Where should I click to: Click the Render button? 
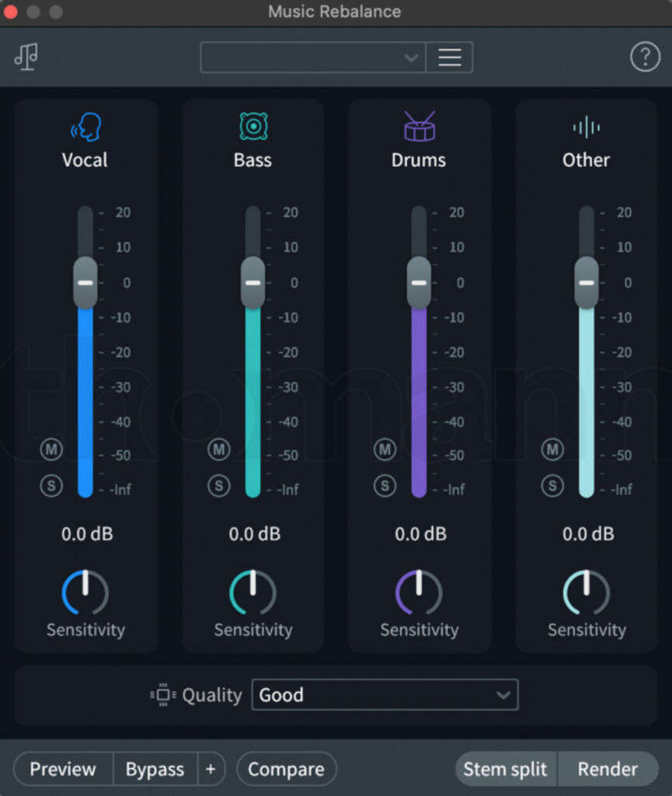(x=608, y=769)
